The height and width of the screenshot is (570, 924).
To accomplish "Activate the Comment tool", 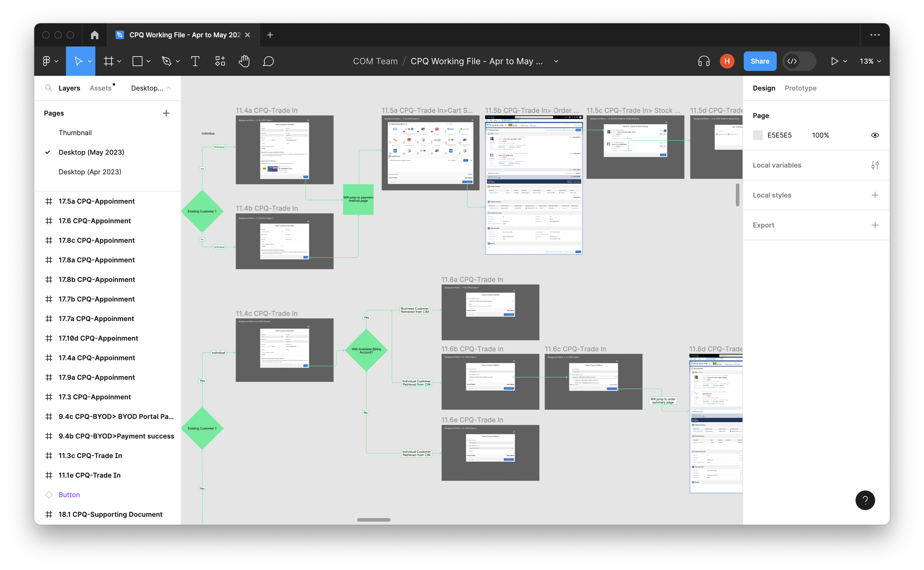I will [x=268, y=61].
